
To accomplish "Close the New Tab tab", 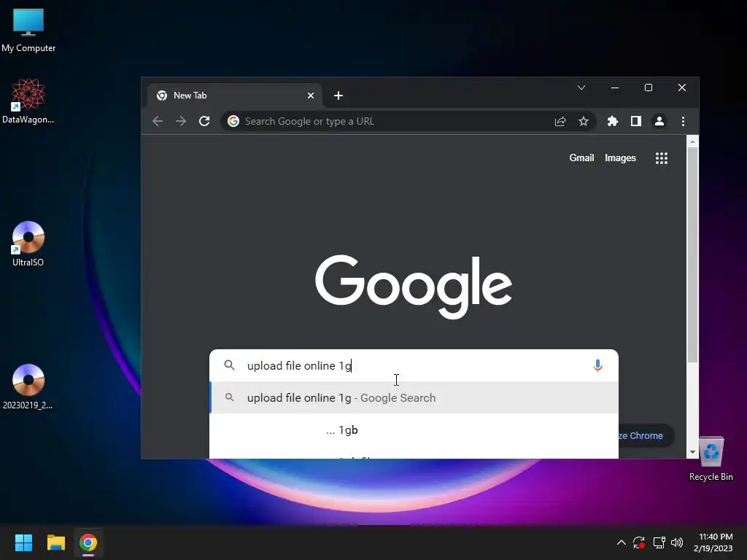I will coord(311,96).
